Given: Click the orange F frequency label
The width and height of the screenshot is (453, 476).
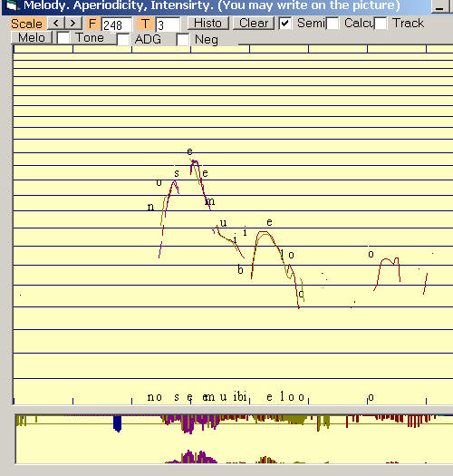Looking at the screenshot, I should 92,24.
